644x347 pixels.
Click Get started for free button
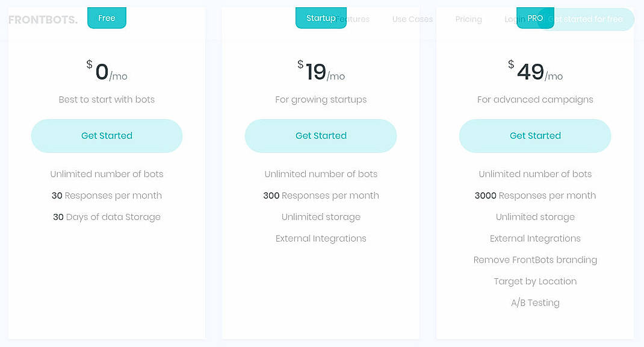[587, 19]
